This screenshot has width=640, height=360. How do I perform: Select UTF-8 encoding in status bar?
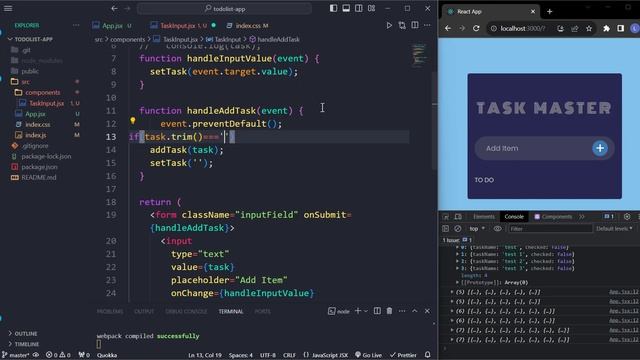268,355
